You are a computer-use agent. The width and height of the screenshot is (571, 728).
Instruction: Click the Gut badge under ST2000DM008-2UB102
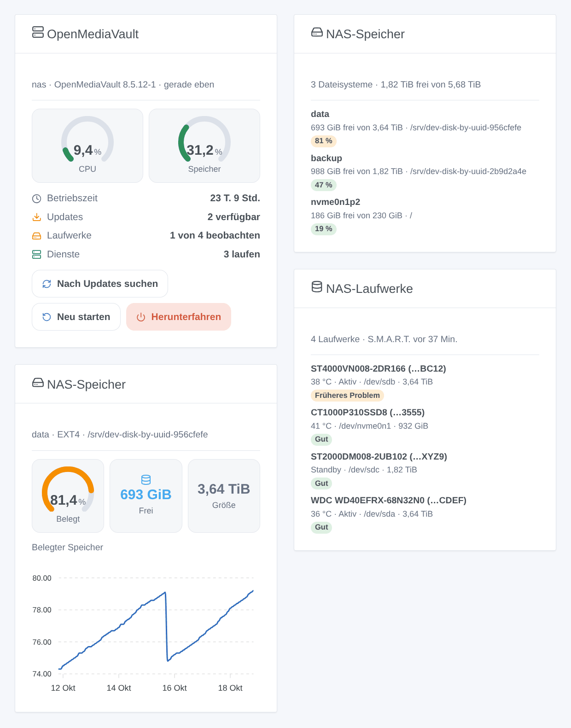tap(321, 483)
